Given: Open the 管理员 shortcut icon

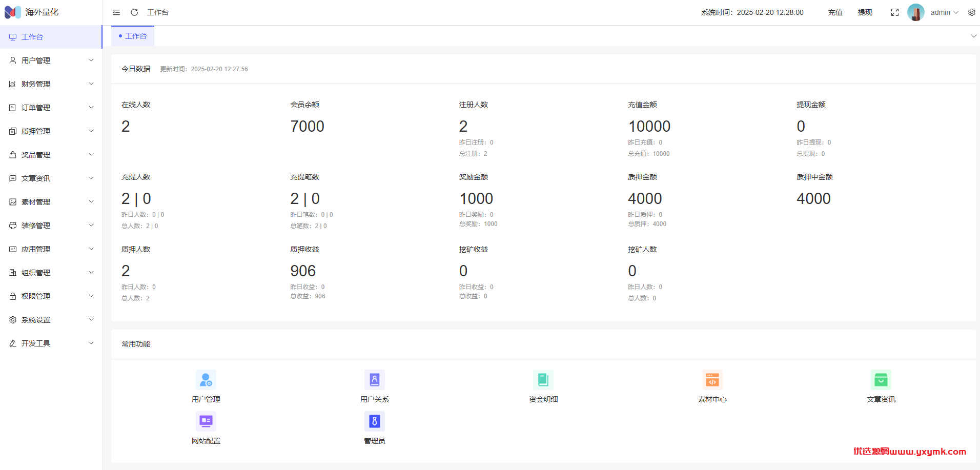Looking at the screenshot, I should pos(375,421).
